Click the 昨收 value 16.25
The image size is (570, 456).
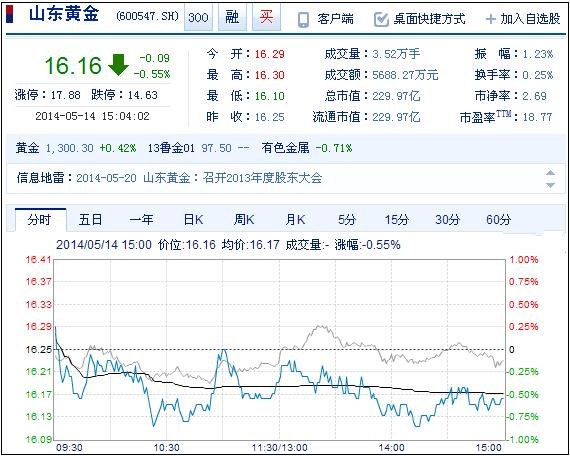(269, 117)
